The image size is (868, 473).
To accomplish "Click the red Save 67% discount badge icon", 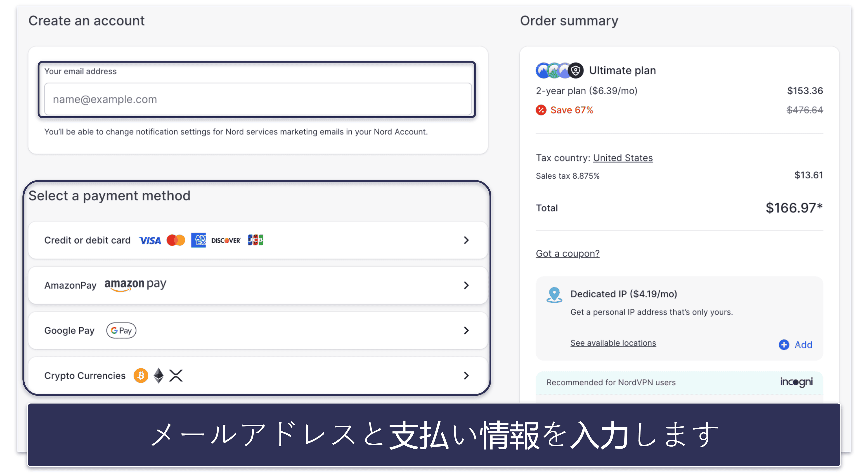I will pyautogui.click(x=541, y=110).
